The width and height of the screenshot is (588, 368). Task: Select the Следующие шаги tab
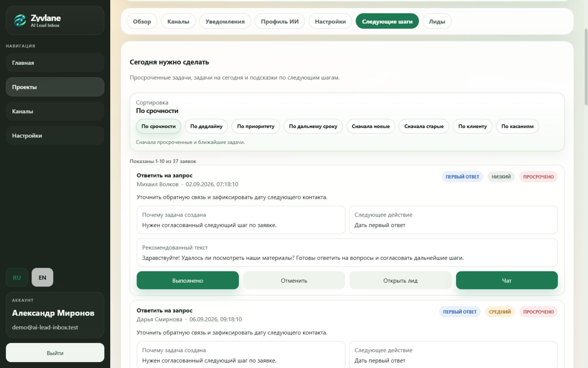point(387,21)
